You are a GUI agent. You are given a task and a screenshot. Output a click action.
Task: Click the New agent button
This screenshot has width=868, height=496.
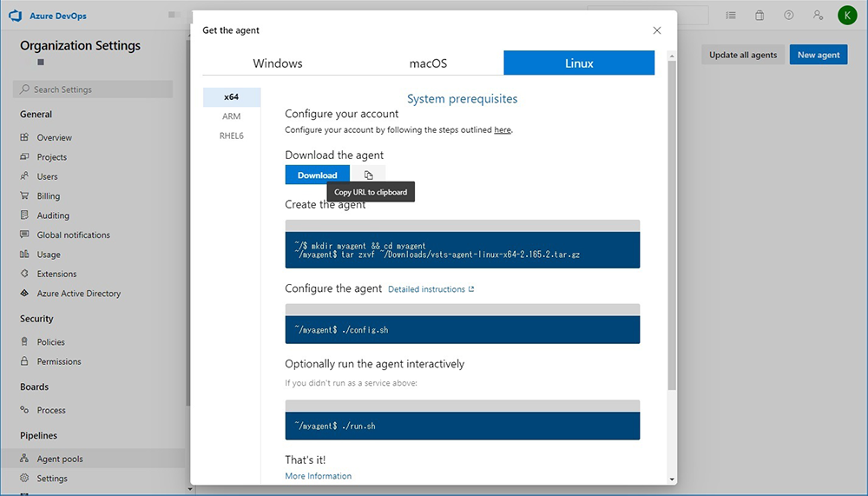click(819, 55)
